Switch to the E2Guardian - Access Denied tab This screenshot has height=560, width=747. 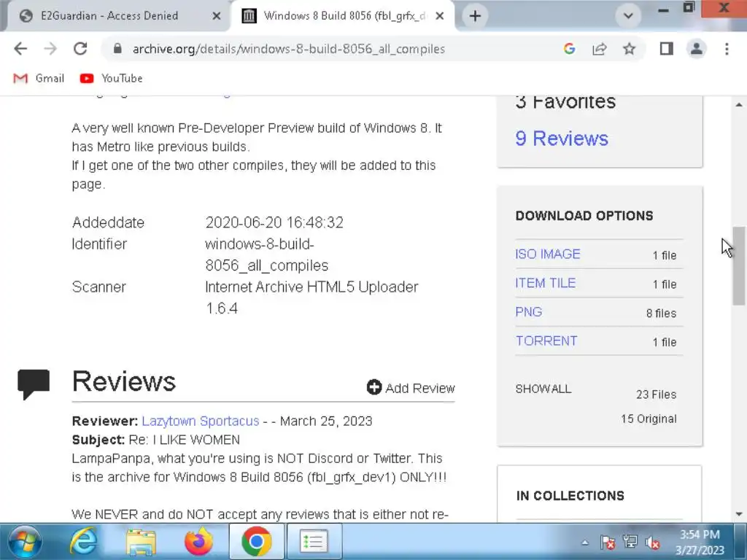coord(115,16)
